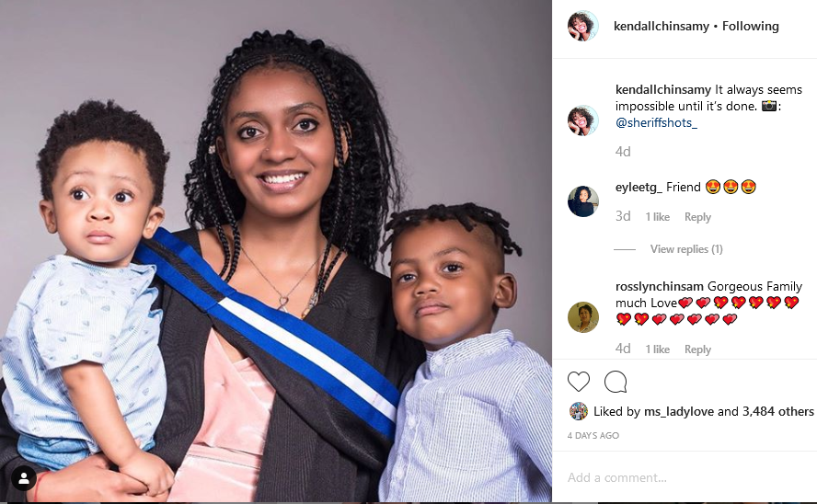The image size is (817, 504).
Task: Open the 4 DAYS AGO timestamp
Action: (x=593, y=435)
